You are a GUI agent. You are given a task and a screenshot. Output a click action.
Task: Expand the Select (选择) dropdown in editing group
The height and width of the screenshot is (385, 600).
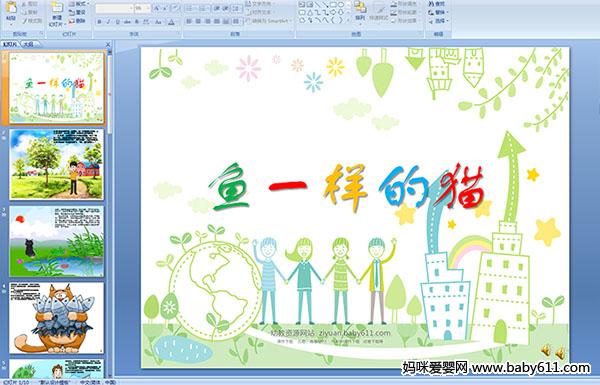439,21
